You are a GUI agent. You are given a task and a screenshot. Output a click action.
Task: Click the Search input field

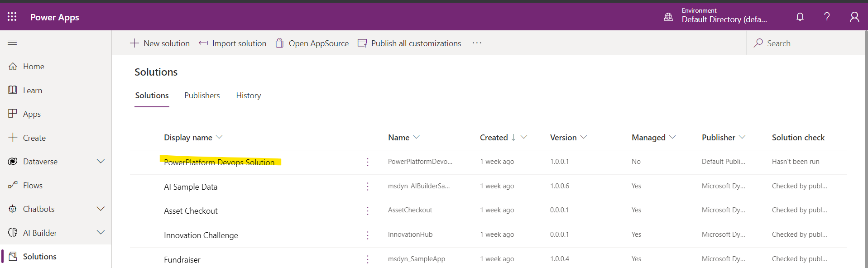(801, 43)
